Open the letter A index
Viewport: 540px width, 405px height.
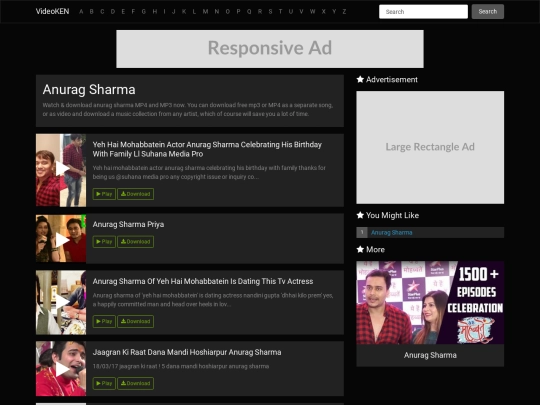(x=81, y=11)
